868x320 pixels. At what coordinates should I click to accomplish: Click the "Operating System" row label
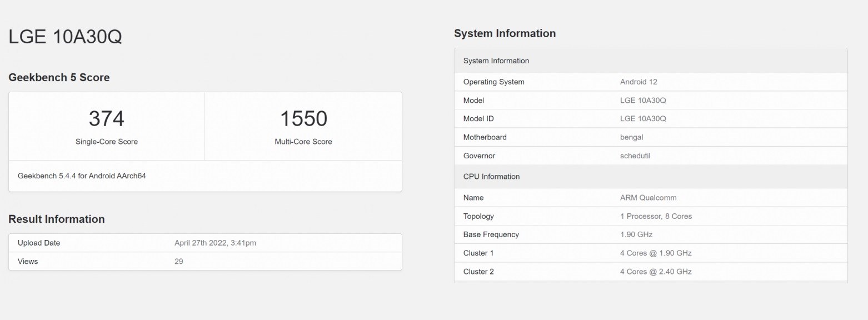tap(493, 82)
